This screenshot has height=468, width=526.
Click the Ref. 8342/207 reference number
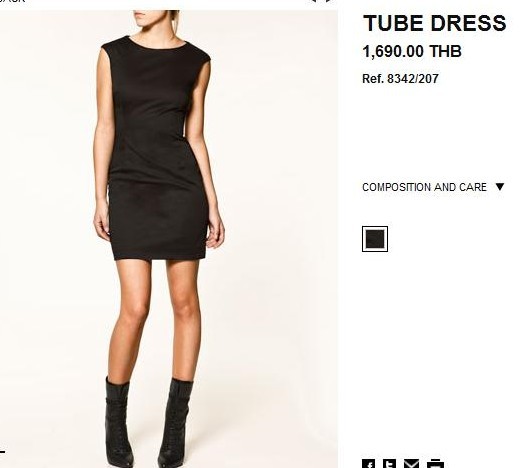[400, 79]
